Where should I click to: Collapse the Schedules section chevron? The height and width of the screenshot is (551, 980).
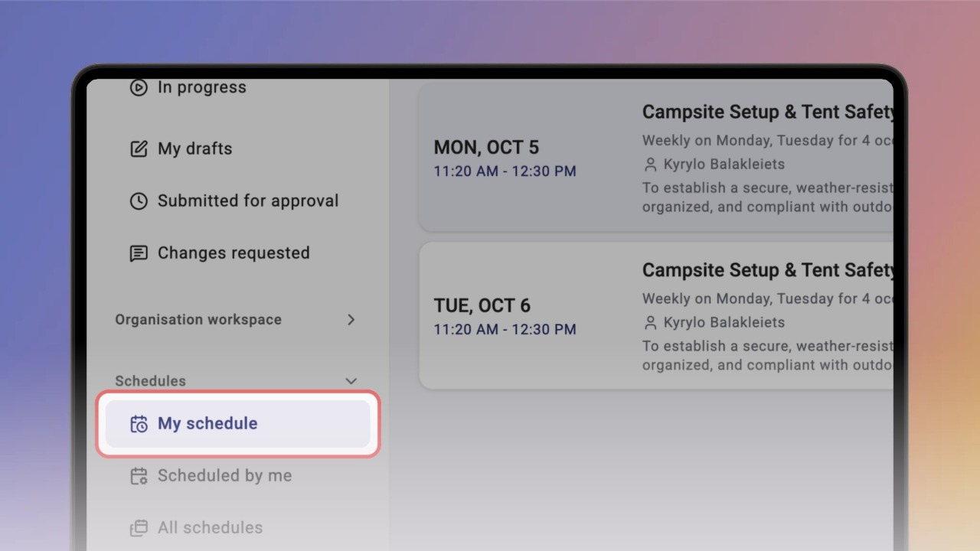click(x=351, y=380)
